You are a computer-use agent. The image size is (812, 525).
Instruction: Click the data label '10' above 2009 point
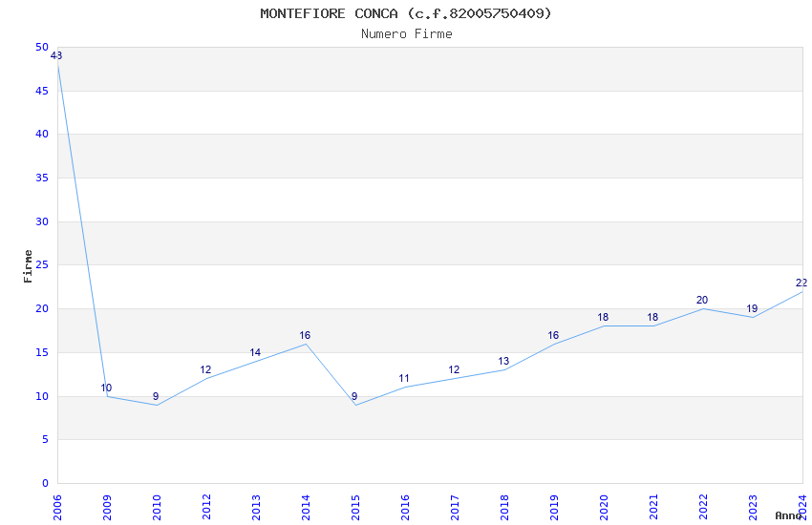click(x=106, y=388)
